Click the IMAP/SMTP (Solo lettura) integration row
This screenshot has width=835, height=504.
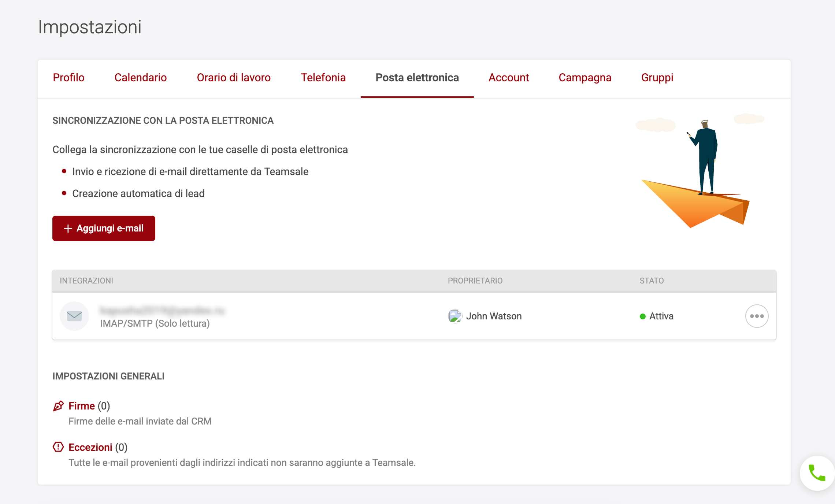[155, 323]
